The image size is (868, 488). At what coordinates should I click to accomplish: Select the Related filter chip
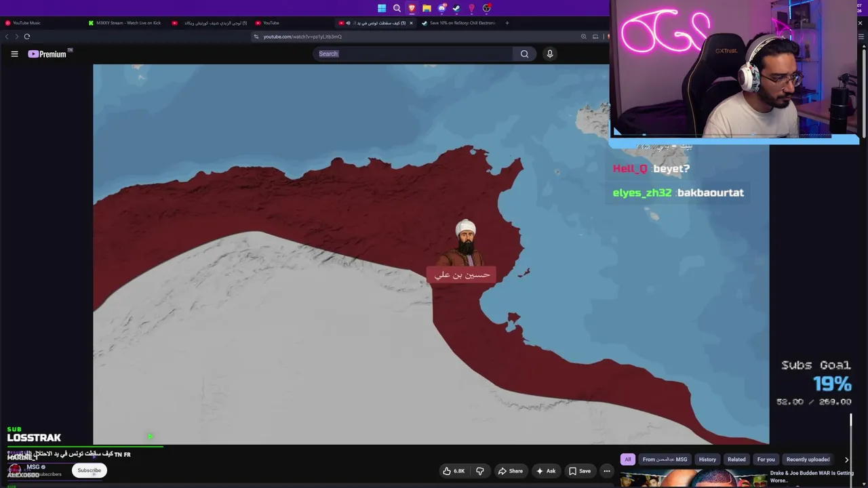pyautogui.click(x=736, y=460)
